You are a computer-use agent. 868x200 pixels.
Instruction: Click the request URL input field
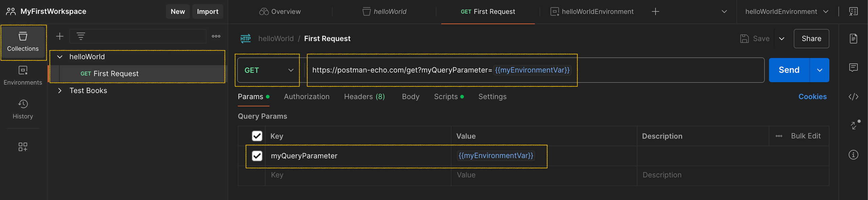pyautogui.click(x=534, y=70)
